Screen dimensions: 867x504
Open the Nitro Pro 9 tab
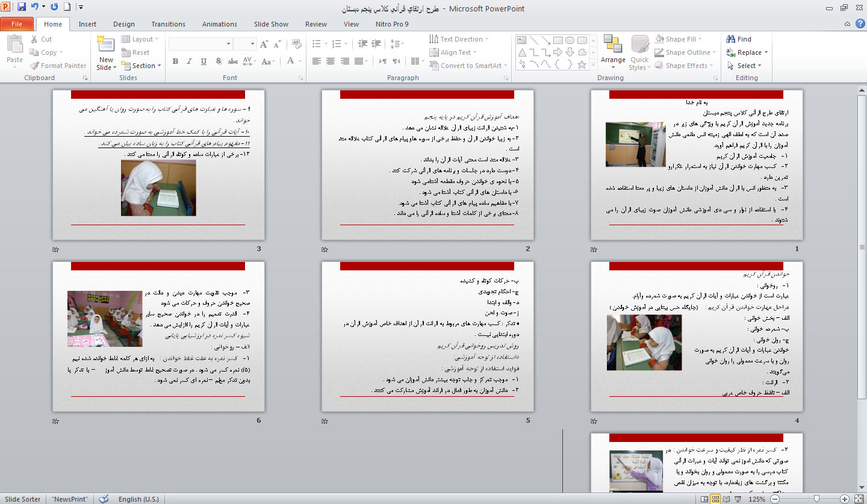click(391, 24)
